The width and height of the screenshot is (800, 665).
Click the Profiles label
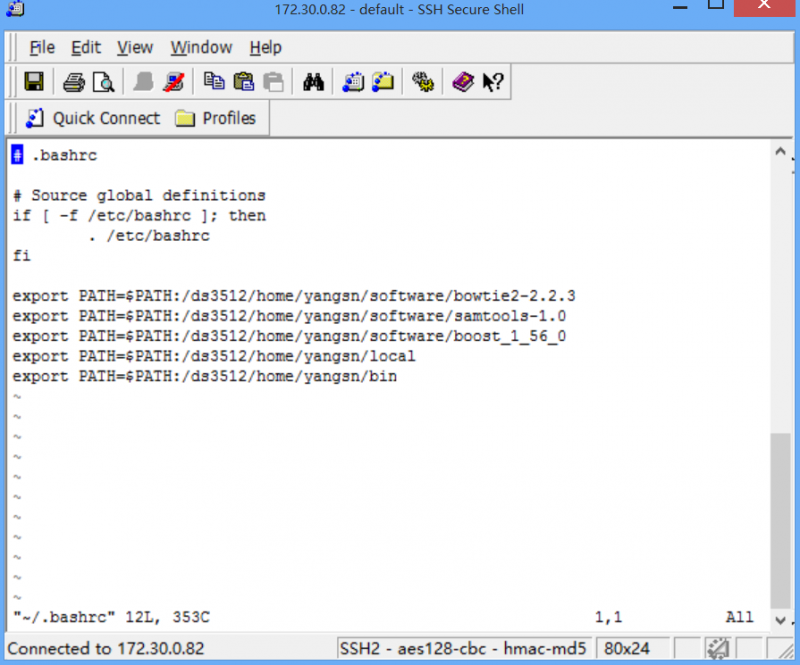tap(229, 118)
